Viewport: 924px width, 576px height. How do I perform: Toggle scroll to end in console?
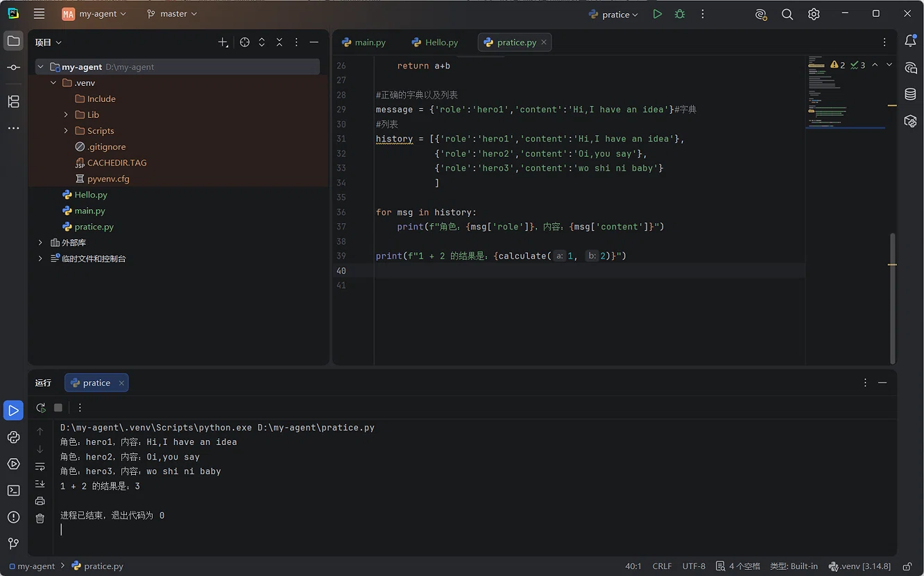click(40, 484)
